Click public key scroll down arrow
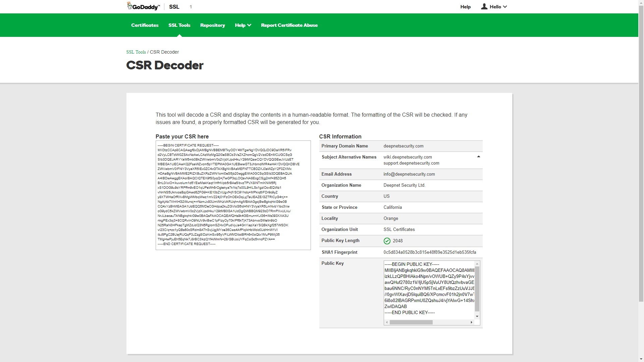 pos(477,316)
